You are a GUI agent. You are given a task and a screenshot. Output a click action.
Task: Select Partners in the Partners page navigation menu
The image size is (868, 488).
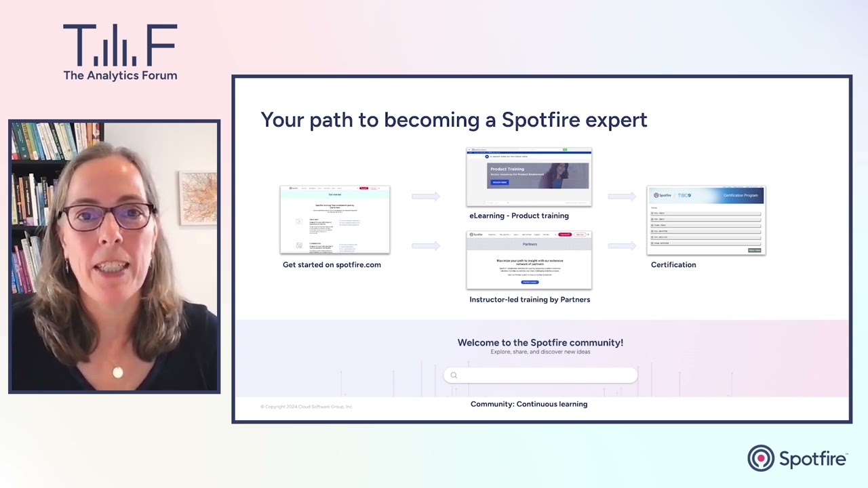pos(546,235)
